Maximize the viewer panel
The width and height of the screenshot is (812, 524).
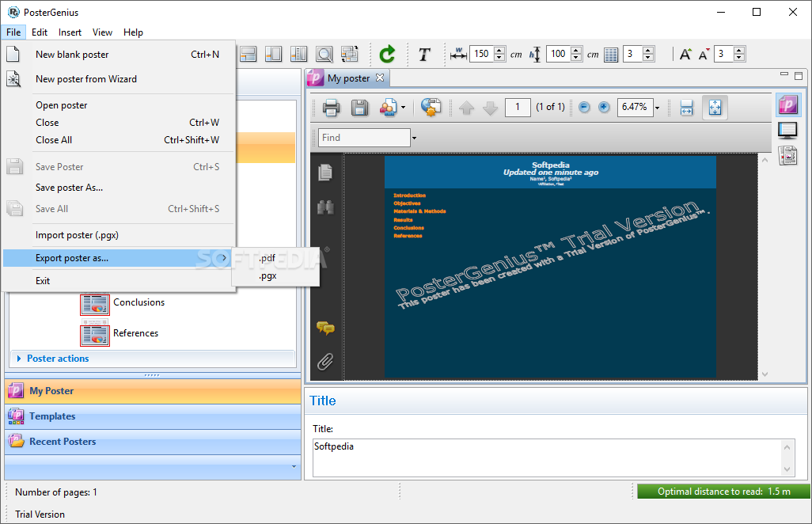click(799, 76)
